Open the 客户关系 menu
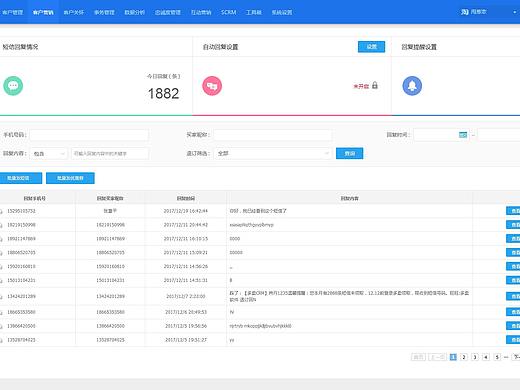 [74, 12]
